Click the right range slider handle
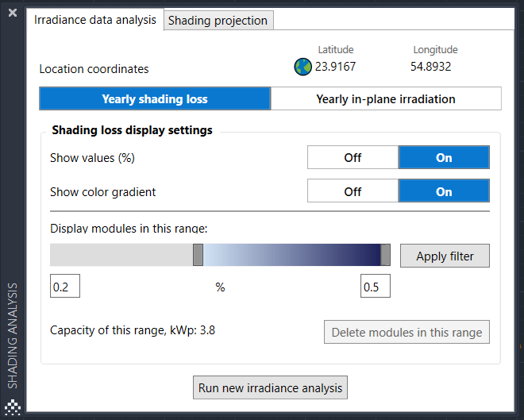The height and width of the screenshot is (420, 524). [x=385, y=255]
